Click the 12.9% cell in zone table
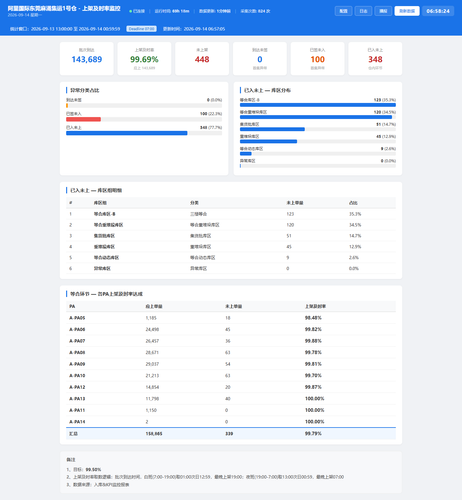 tap(355, 247)
